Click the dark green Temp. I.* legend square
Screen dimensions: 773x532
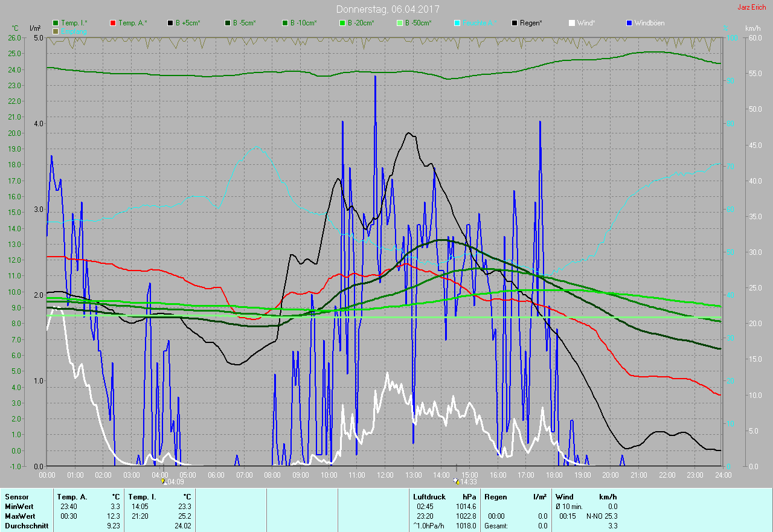pyautogui.click(x=56, y=23)
